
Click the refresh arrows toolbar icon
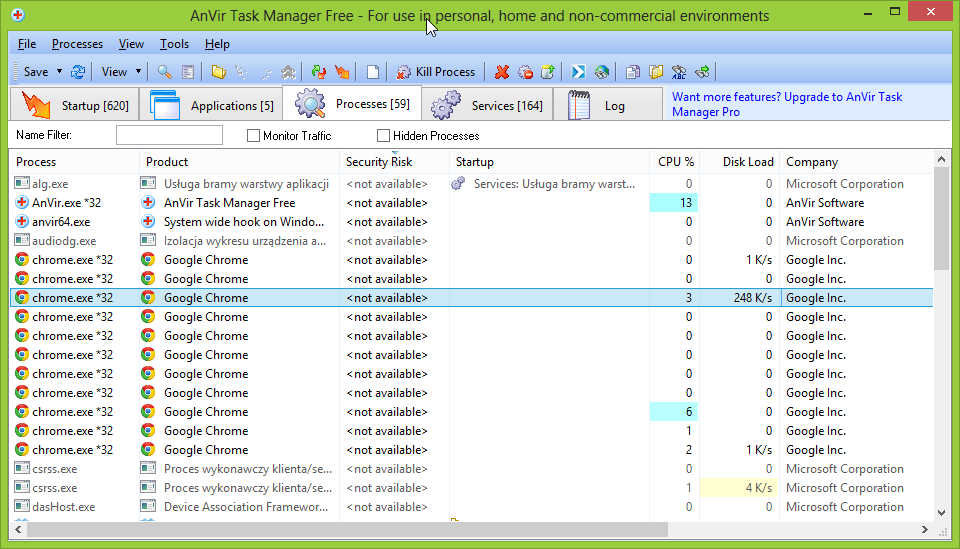78,72
